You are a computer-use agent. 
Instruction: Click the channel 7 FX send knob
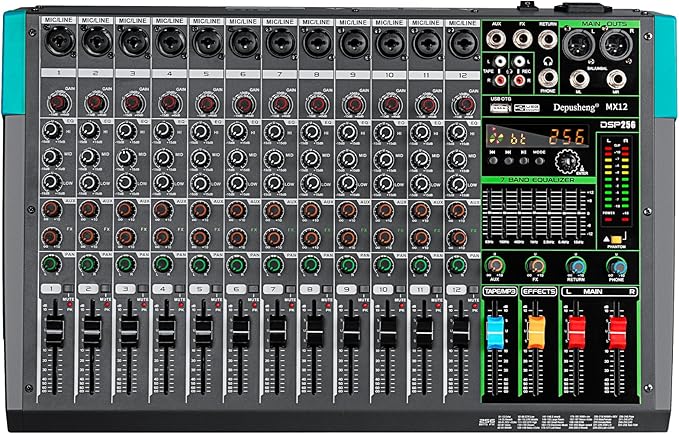273,237
